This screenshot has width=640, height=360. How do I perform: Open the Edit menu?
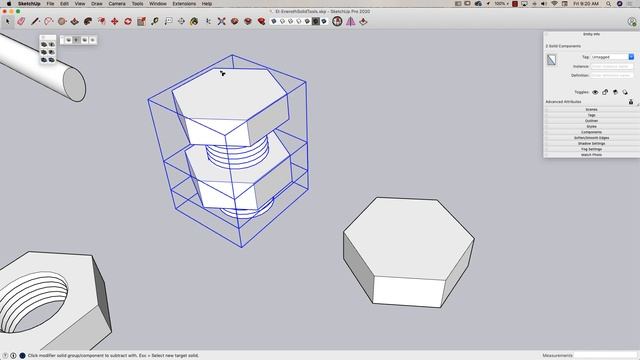tap(64, 4)
